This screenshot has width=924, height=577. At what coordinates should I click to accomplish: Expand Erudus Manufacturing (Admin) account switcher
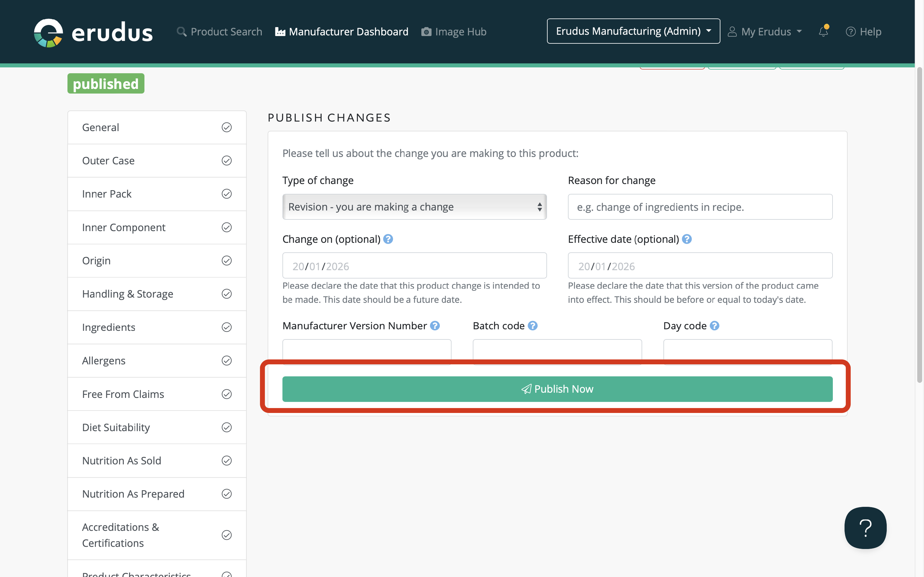[x=633, y=31]
